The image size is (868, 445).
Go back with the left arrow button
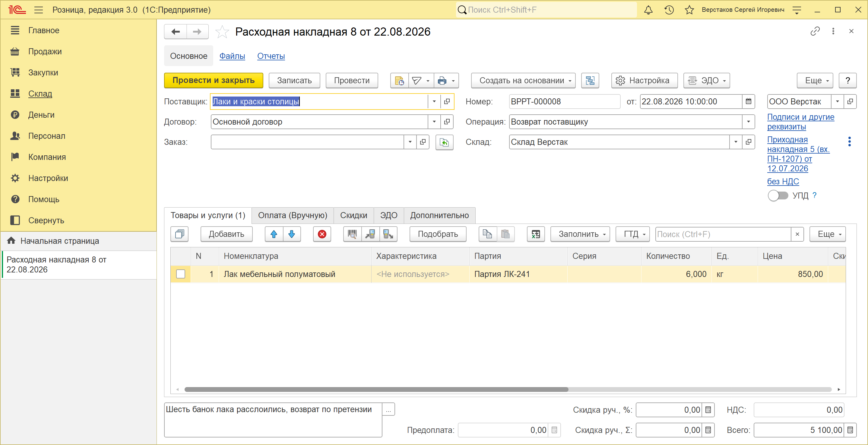(176, 32)
